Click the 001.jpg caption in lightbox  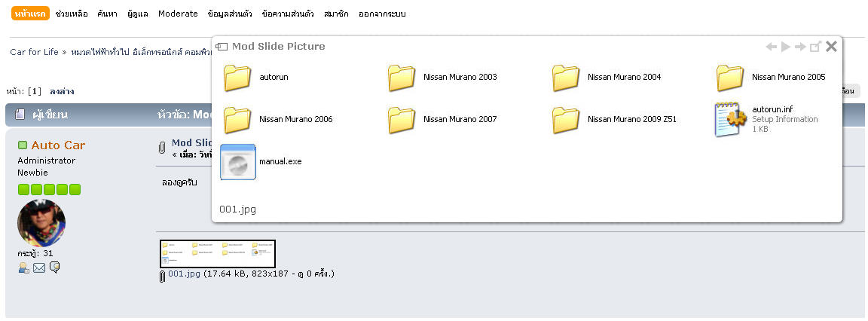pos(237,209)
